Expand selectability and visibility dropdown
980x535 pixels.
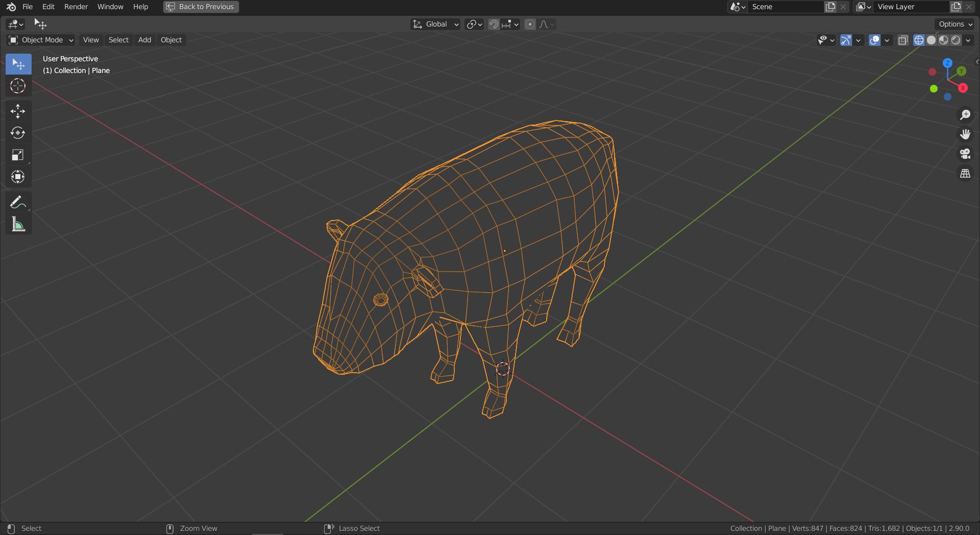(x=826, y=40)
